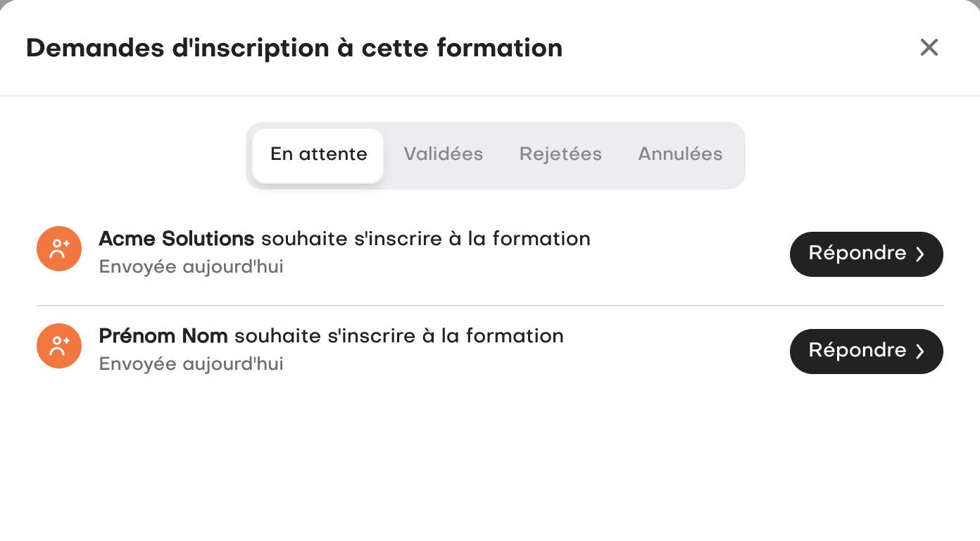Screen dimensions: 980x541
Task: Click the bold Prénom Nom name
Action: point(163,337)
